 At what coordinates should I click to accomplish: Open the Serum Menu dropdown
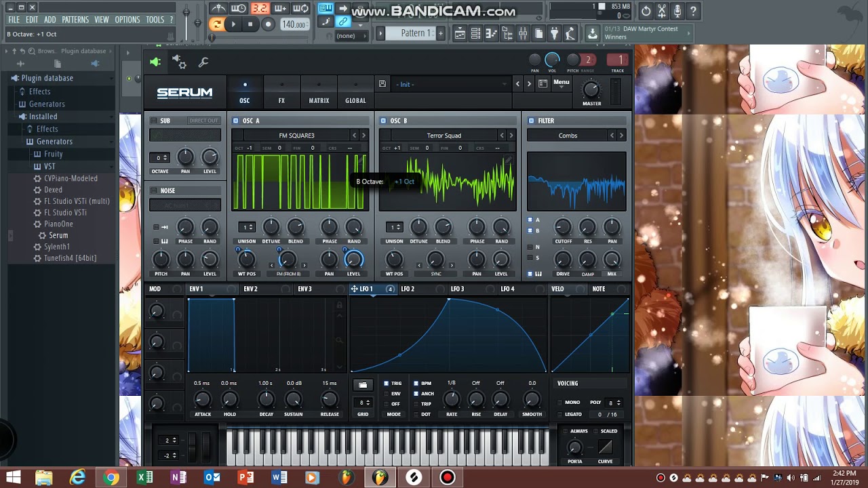coord(561,83)
